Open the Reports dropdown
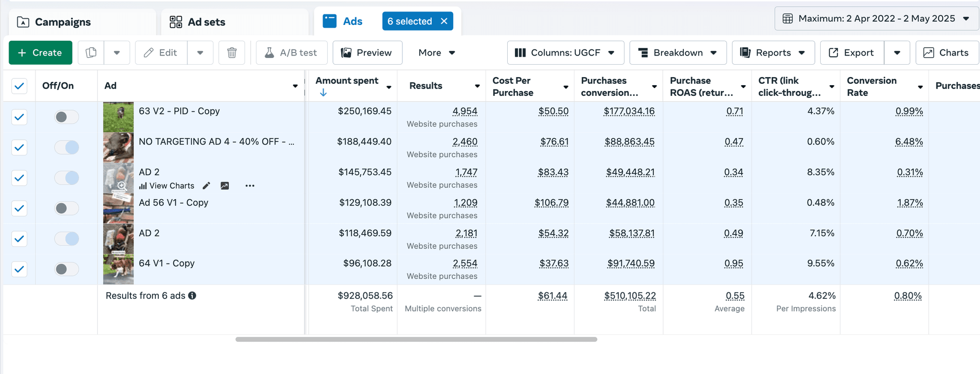 click(x=773, y=53)
